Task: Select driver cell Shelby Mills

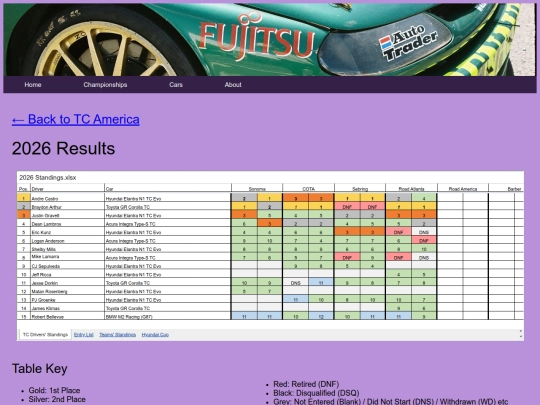Action: coord(67,249)
